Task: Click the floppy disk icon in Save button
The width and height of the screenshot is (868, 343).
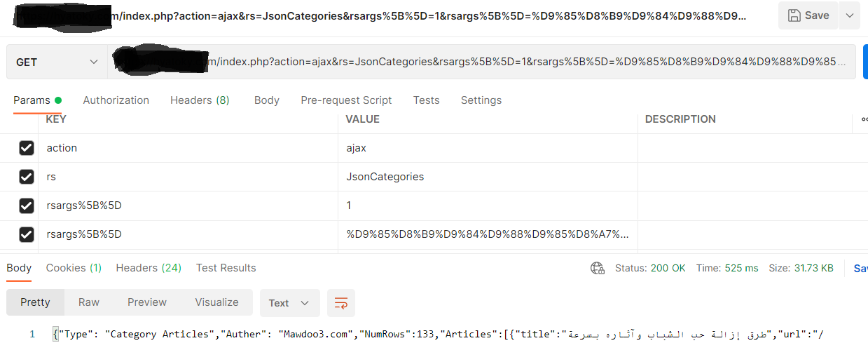Action: 794,15
